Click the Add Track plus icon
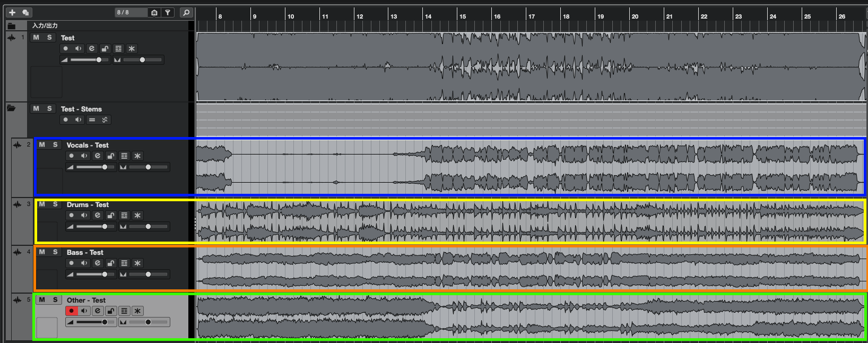868x343 pixels. coord(12,12)
